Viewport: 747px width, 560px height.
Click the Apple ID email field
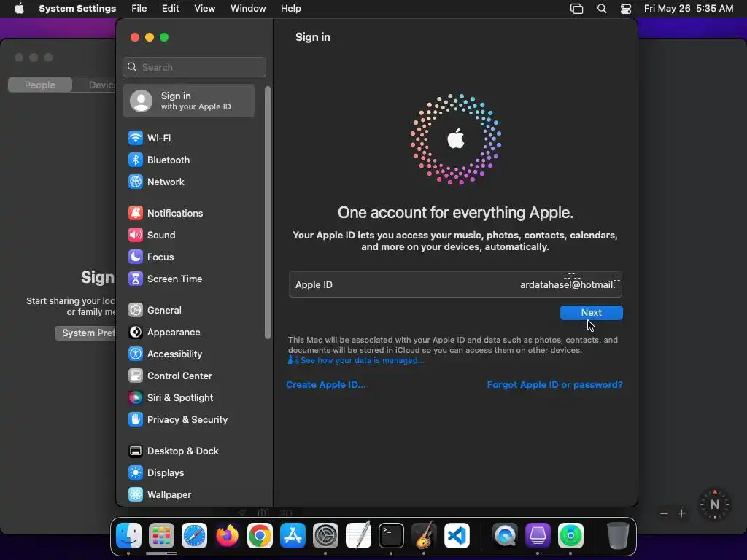455,285
